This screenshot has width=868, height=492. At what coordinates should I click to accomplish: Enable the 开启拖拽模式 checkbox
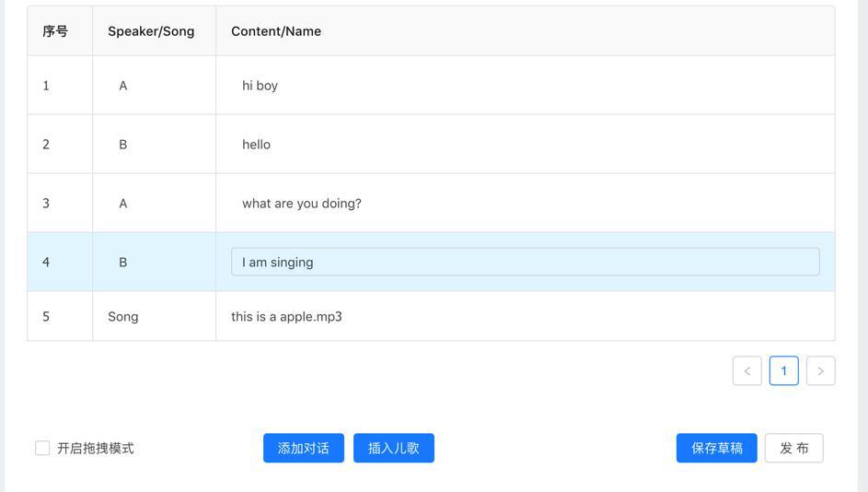pyautogui.click(x=42, y=448)
